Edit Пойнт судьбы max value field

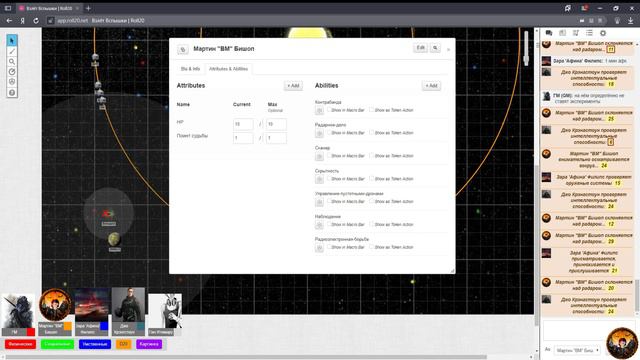pos(276,138)
